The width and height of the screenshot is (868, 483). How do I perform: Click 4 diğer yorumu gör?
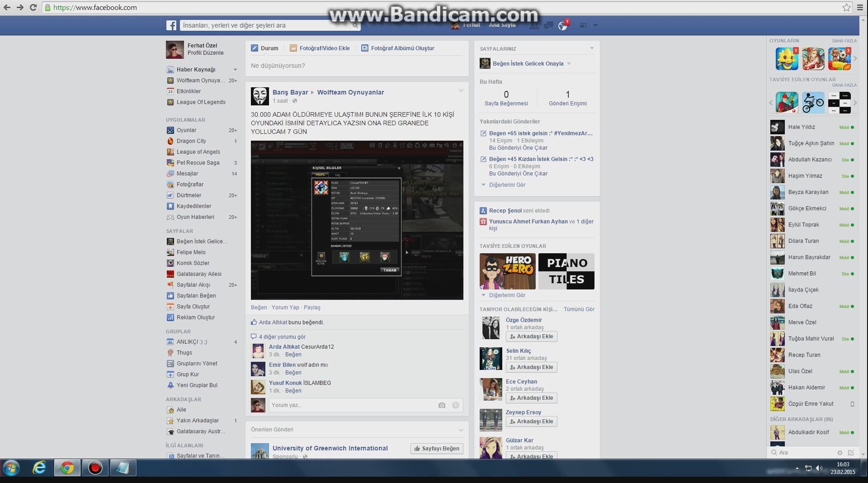coord(282,337)
